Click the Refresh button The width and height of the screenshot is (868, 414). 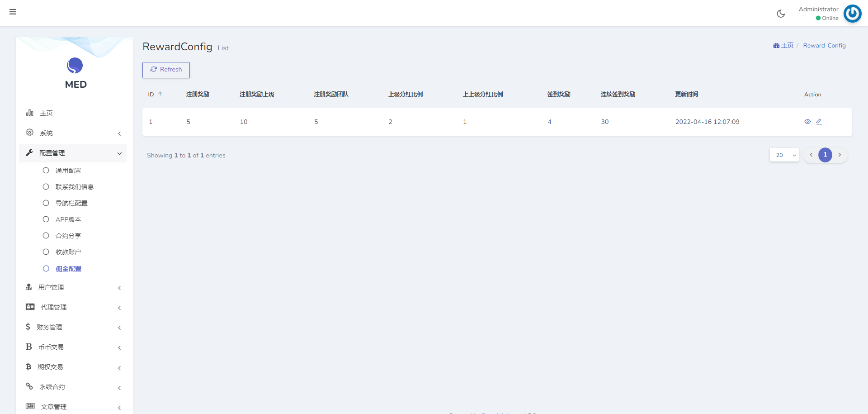pos(166,70)
